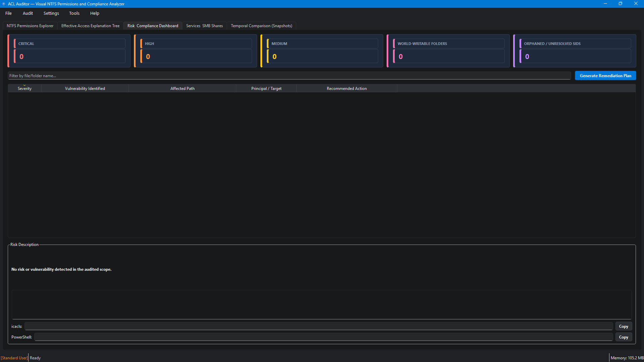Click the CRITICAL count card
644x362 pixels.
[69, 51]
